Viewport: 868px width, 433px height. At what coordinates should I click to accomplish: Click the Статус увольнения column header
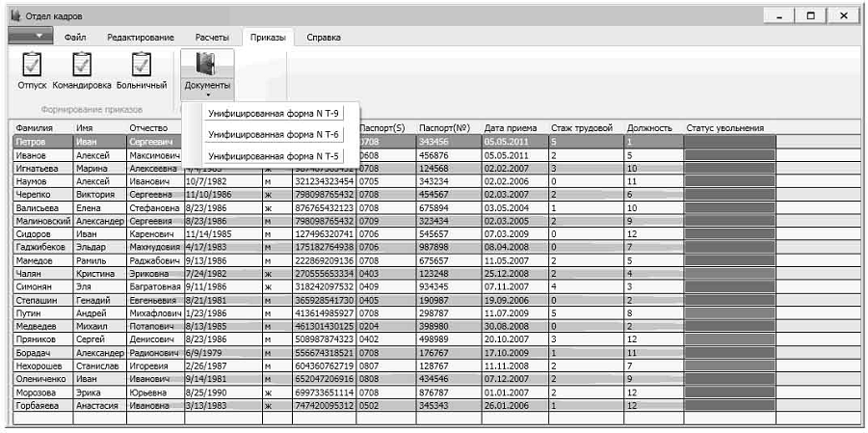coord(724,128)
